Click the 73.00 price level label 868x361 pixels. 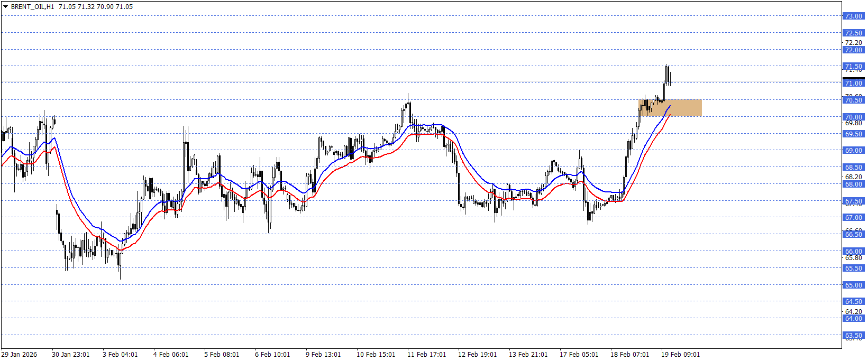(x=853, y=16)
